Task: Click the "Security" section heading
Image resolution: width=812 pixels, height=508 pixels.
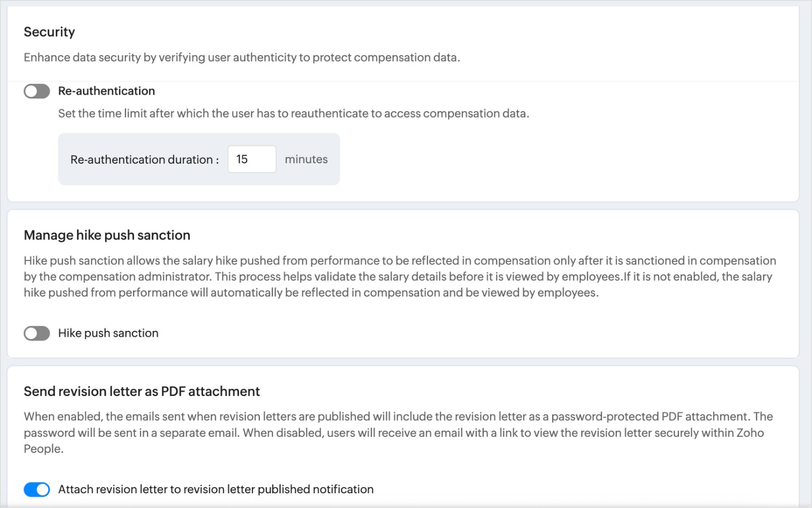Action: coord(49,32)
